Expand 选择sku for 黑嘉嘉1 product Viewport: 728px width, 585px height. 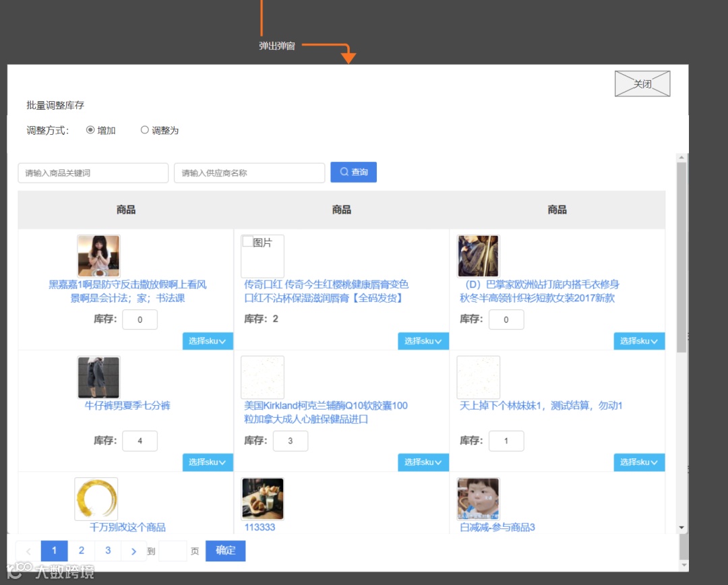coord(208,341)
